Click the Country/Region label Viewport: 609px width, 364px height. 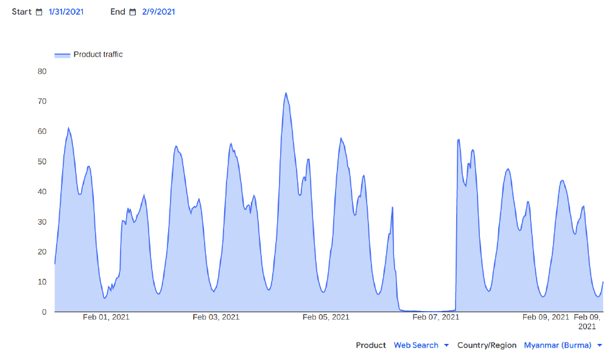[487, 345]
